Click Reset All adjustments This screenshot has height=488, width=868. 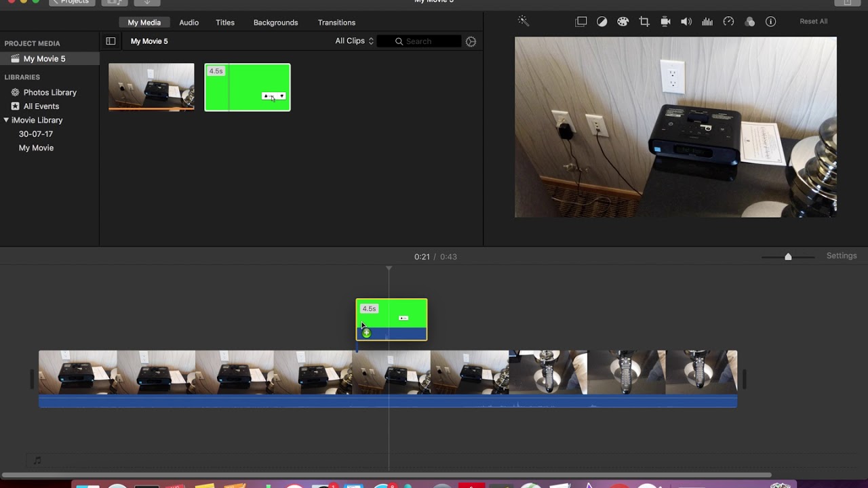point(813,22)
